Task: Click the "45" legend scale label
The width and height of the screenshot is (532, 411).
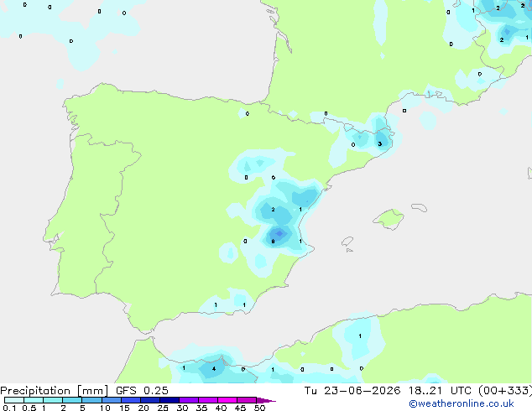Action: [x=240, y=408]
